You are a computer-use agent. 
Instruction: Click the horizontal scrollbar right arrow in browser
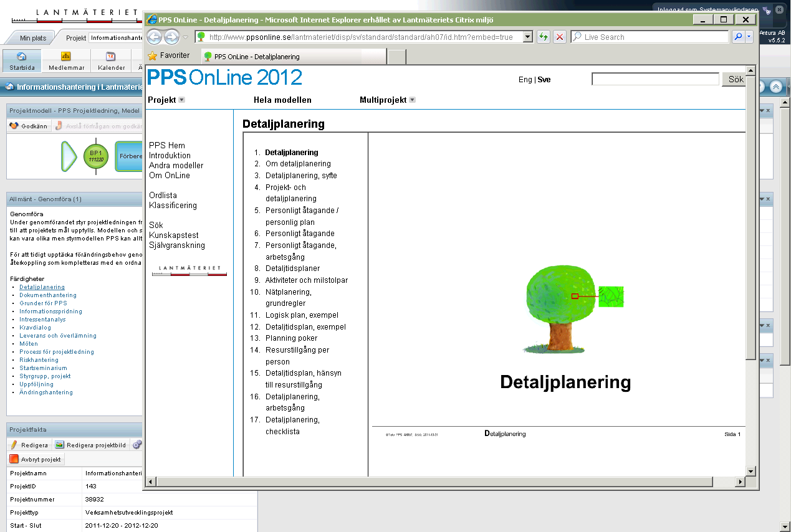741,482
